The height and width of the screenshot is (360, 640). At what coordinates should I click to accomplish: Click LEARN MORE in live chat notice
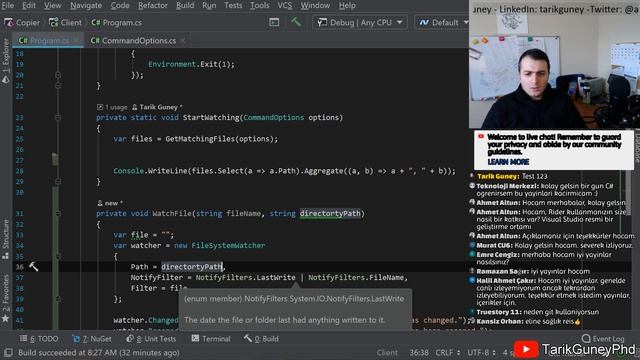click(x=508, y=162)
